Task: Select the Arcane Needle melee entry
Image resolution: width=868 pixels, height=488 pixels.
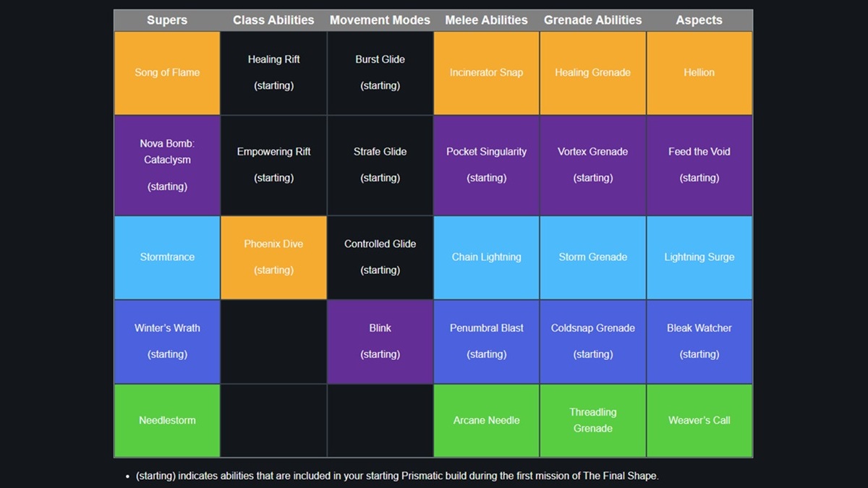Action: 486,420
